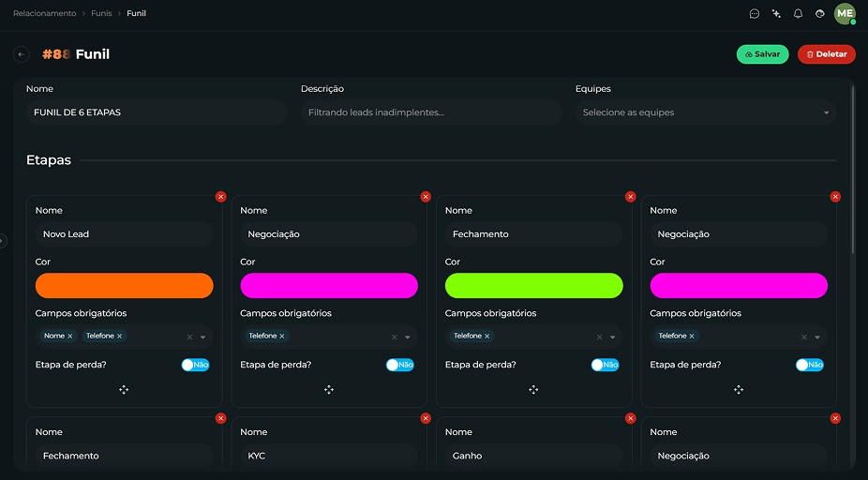Grab the move handle of Novo Lead stage
Screen dimensions: 868x480
[x=124, y=390]
